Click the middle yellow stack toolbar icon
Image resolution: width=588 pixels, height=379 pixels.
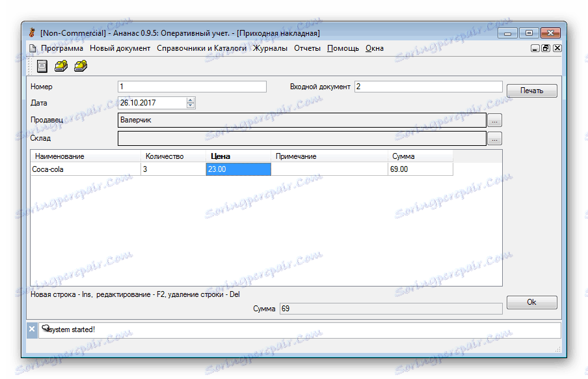coord(61,66)
